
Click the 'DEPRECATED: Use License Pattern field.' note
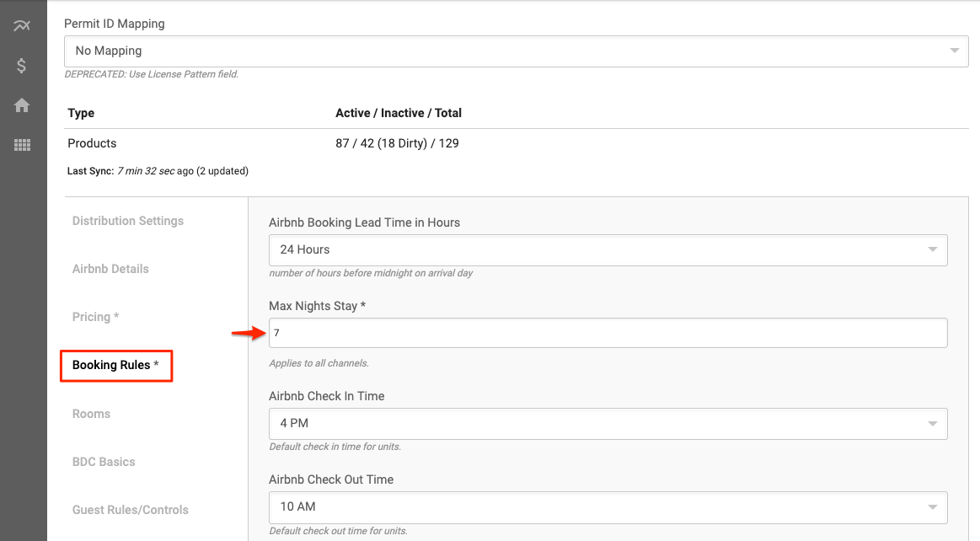tap(151, 74)
